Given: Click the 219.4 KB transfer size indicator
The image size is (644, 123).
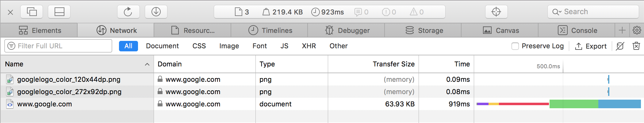Looking at the screenshot, I should (x=282, y=12).
